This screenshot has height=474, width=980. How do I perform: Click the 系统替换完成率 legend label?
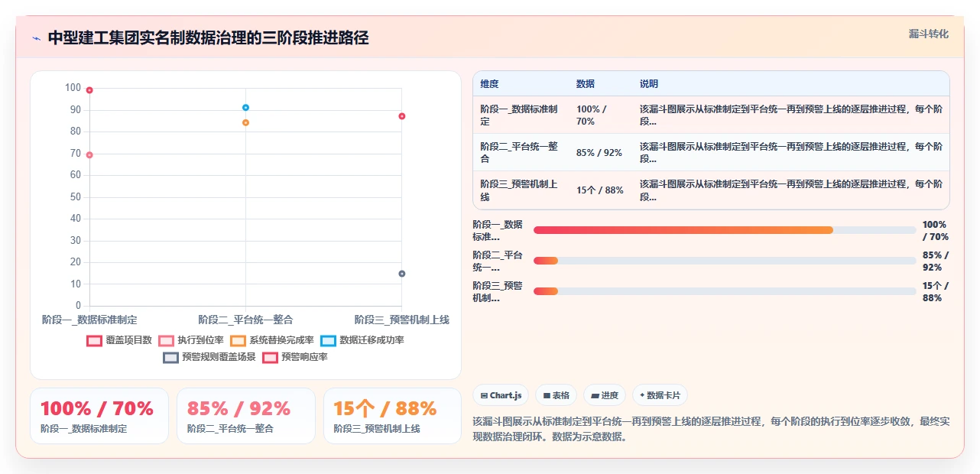coord(282,340)
